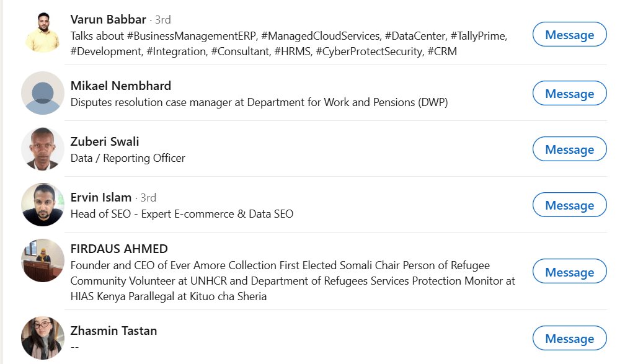This screenshot has width=625, height=364.
Task: Click Zhasmin Tastan's profile photo
Action: (43, 338)
